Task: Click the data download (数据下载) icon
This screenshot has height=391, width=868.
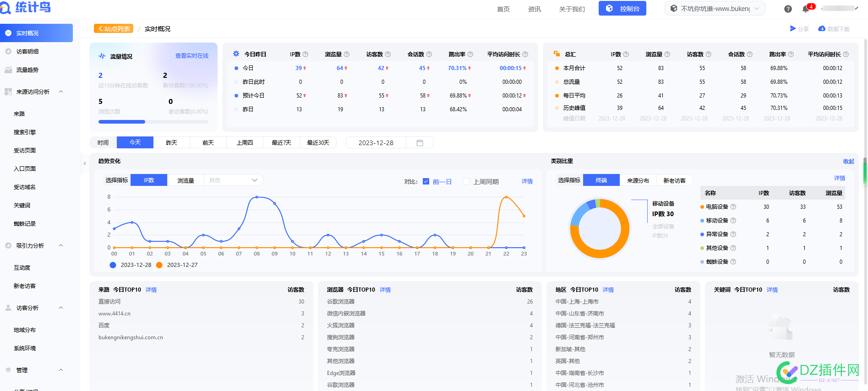Action: tap(822, 28)
